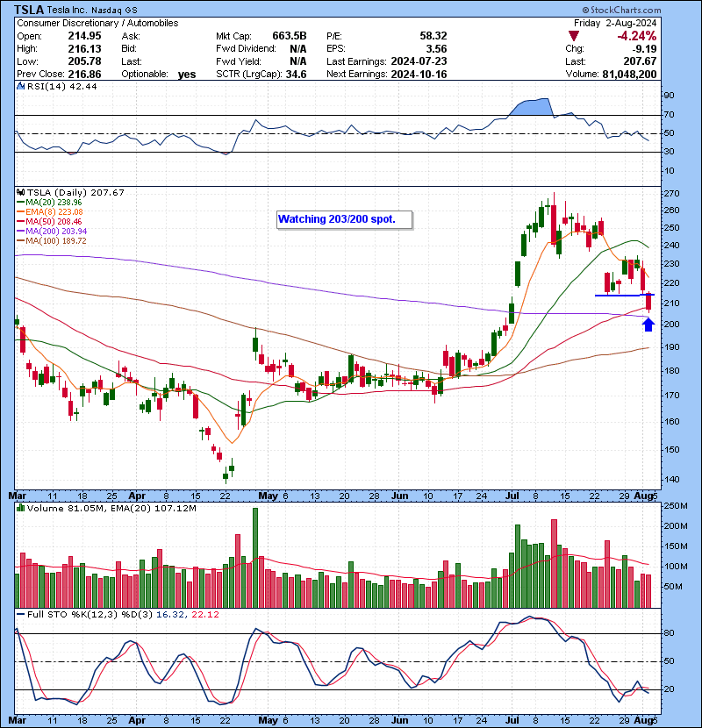This screenshot has height=728, width=702.
Task: Click the High price 216.13
Action: click(x=84, y=49)
